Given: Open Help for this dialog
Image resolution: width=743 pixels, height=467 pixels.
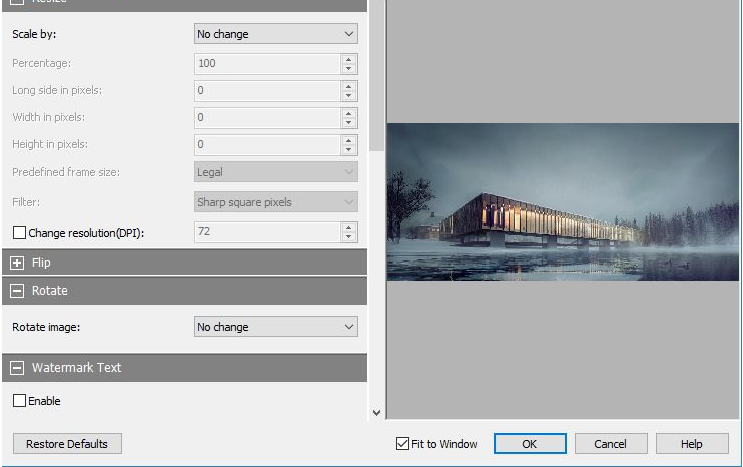Looking at the screenshot, I should [692, 444].
